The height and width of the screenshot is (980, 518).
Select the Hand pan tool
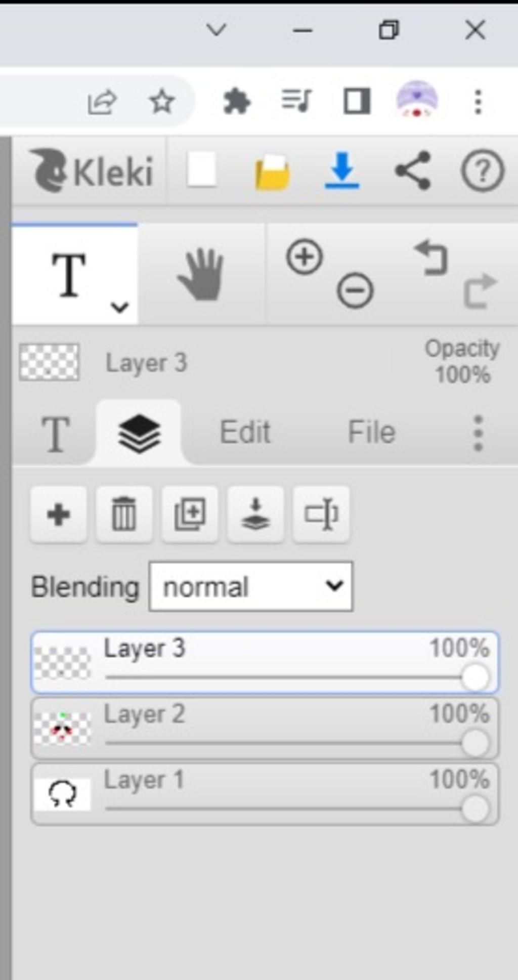point(201,275)
